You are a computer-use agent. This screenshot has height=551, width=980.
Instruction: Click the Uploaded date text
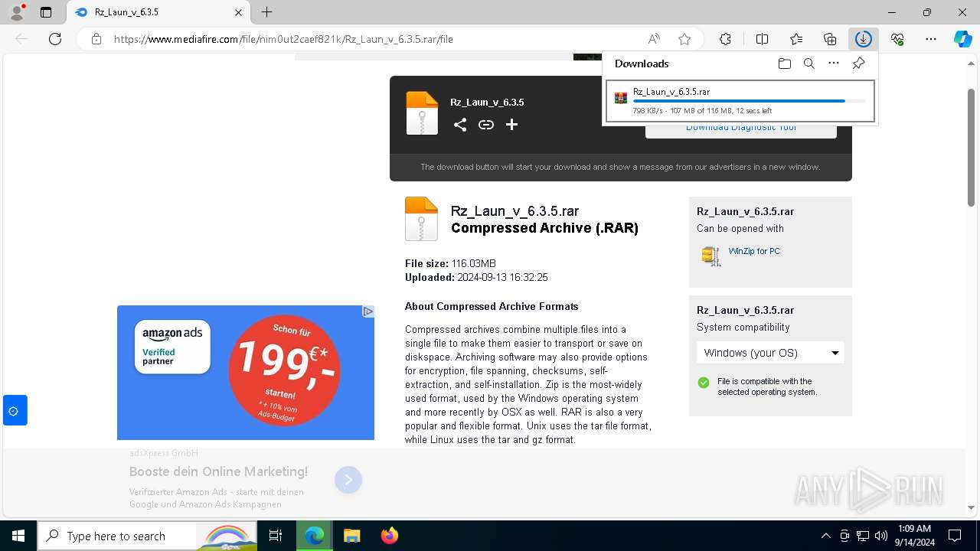pos(476,278)
